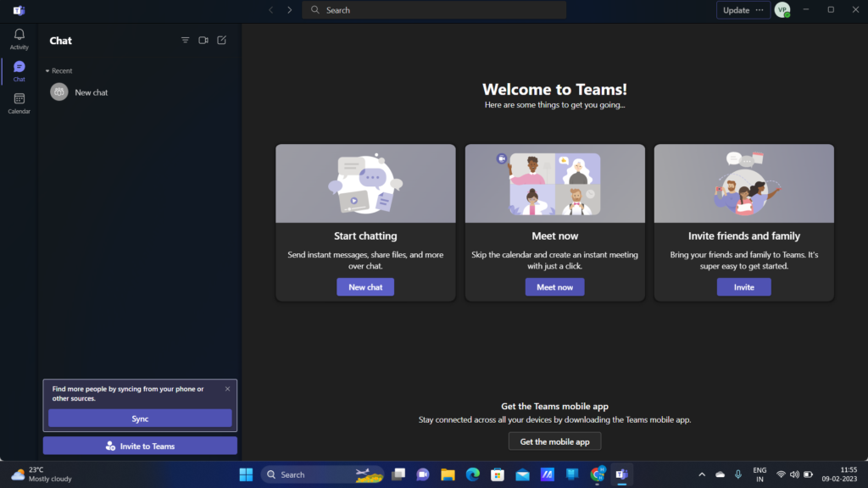Open File Explorer from taskbar

pos(448,474)
